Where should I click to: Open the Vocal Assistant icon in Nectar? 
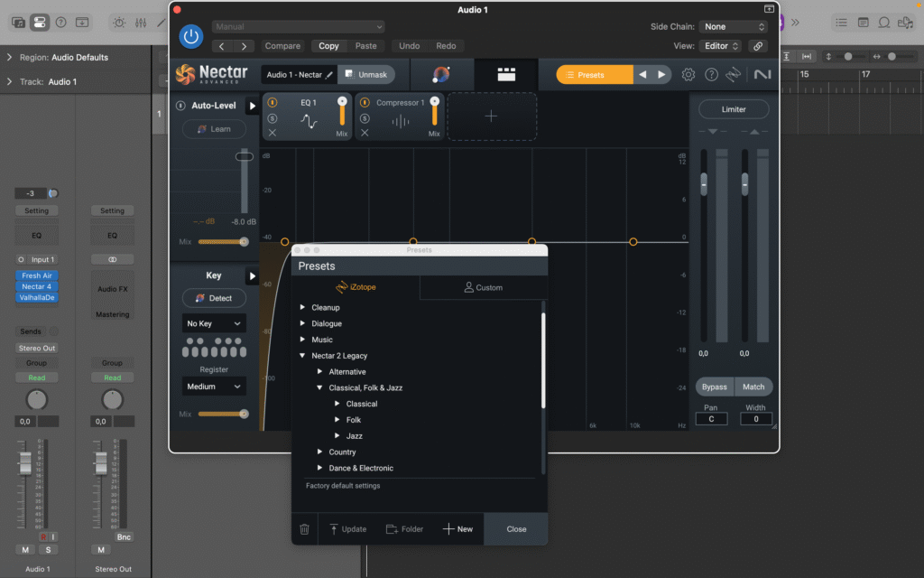click(441, 75)
